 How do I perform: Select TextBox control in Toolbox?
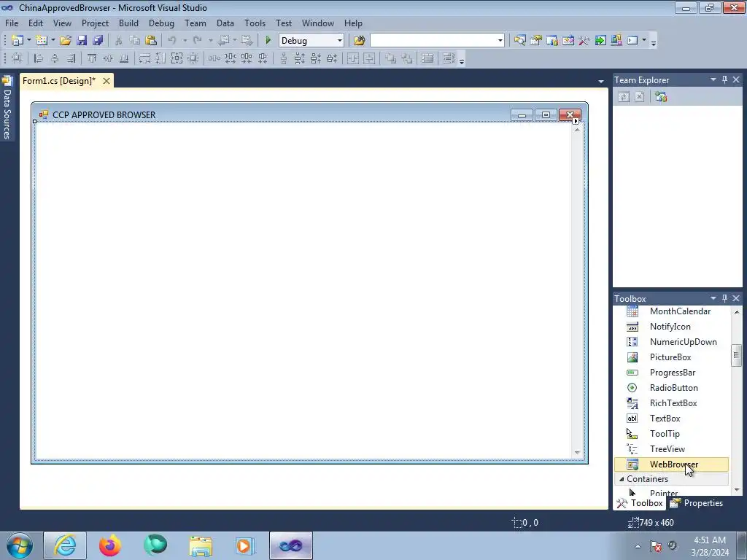tap(671, 418)
